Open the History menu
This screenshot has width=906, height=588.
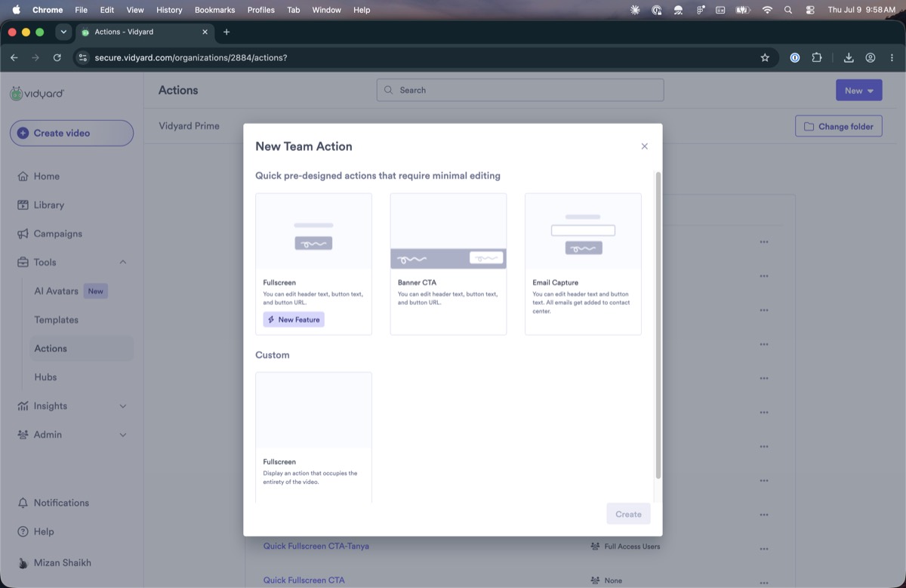click(169, 10)
